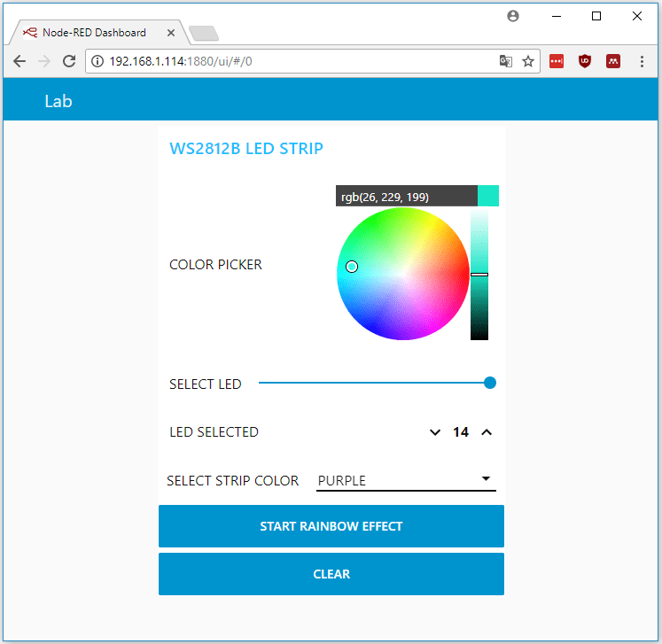Click the red password manager extension icon
The width and height of the screenshot is (662, 644).
pyautogui.click(x=556, y=61)
